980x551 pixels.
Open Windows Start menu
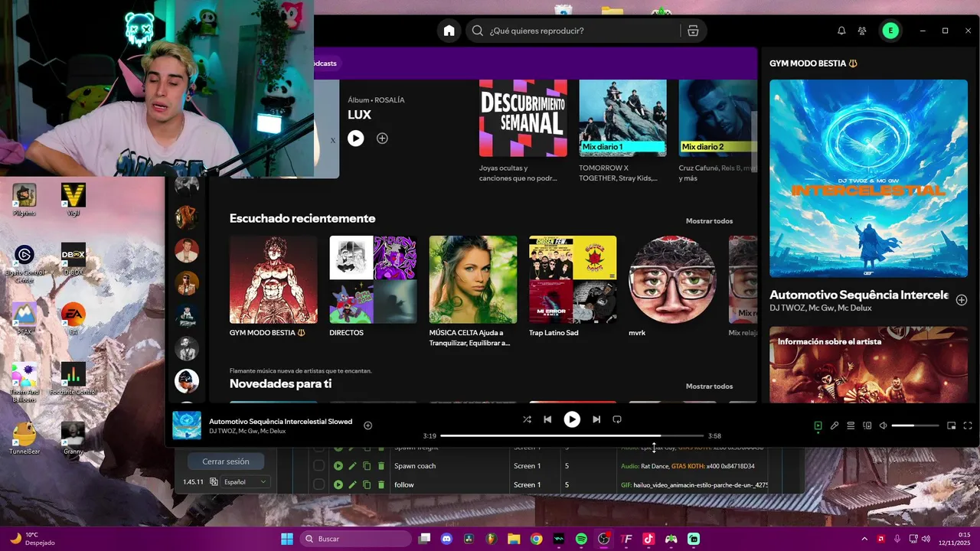pos(287,539)
